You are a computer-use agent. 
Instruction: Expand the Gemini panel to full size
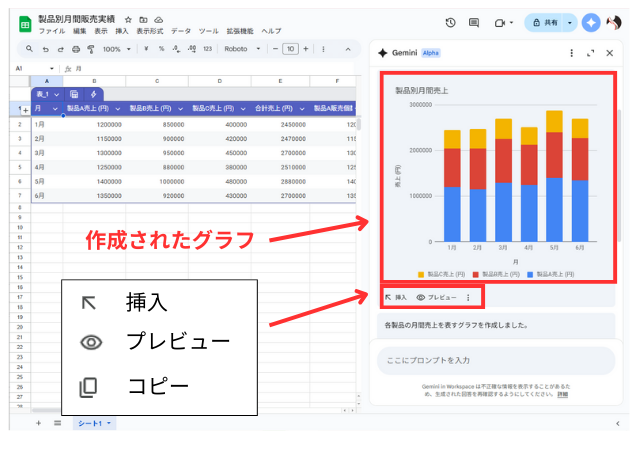point(591,53)
